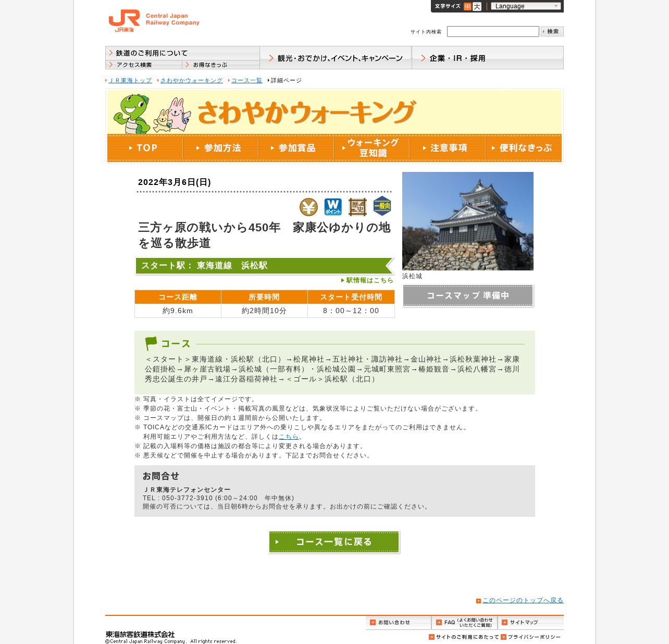
Task: Open プライバシーポリシー link
Action: [531, 637]
